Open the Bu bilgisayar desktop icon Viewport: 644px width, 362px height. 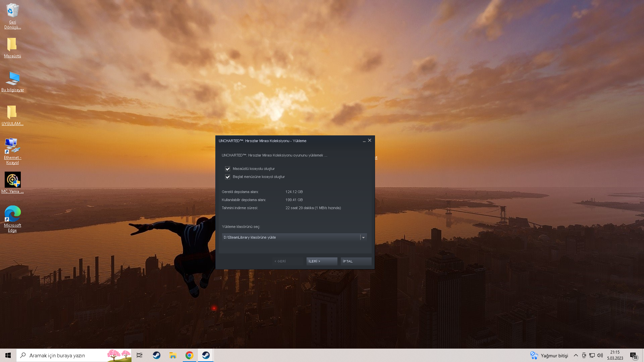pos(12,78)
